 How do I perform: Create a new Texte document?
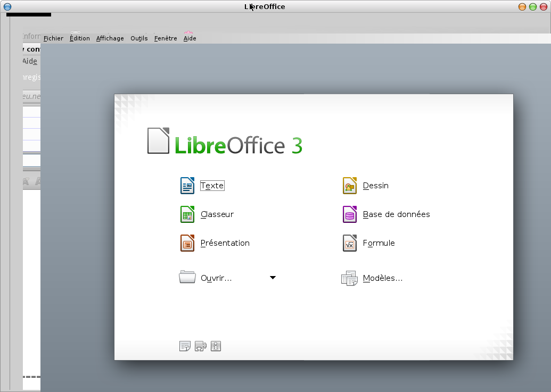202,185
